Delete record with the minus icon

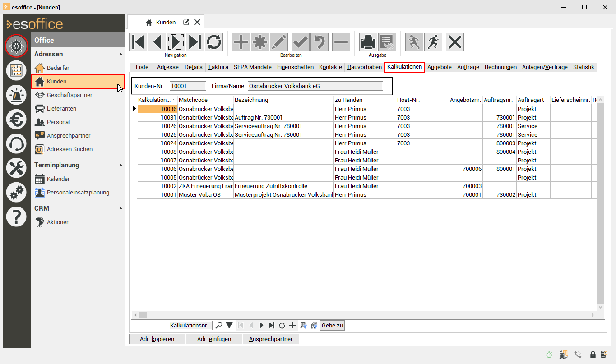341,42
